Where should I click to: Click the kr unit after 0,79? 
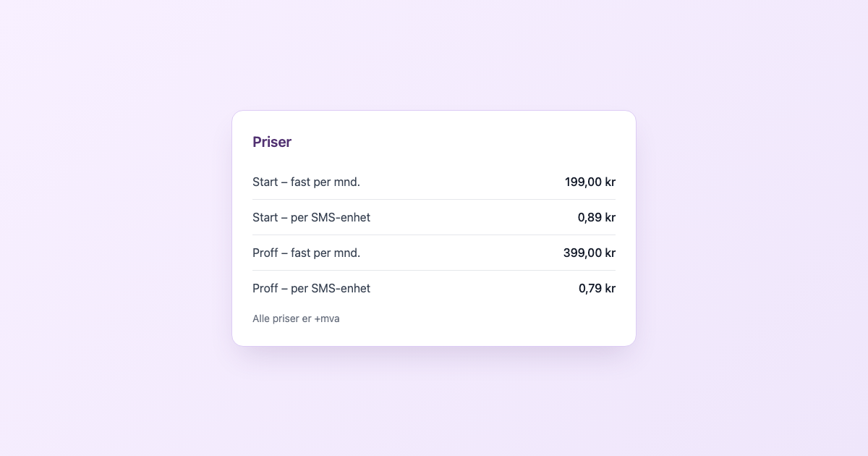point(610,288)
